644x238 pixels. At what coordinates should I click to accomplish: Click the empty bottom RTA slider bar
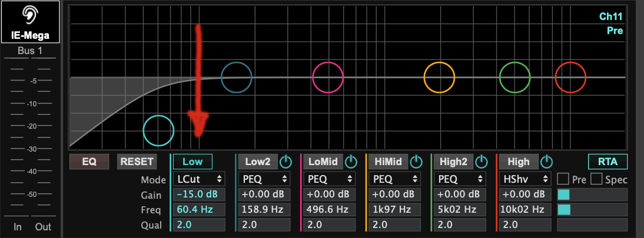point(592,225)
